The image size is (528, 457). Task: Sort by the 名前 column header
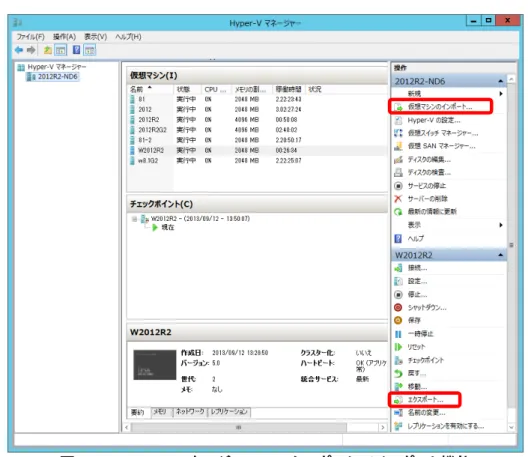(150, 89)
